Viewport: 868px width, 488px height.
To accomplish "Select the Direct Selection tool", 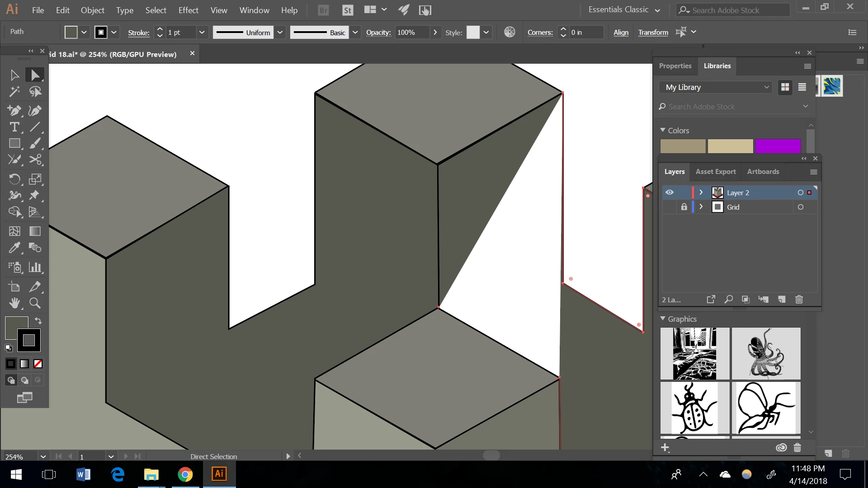I will pos(35,75).
